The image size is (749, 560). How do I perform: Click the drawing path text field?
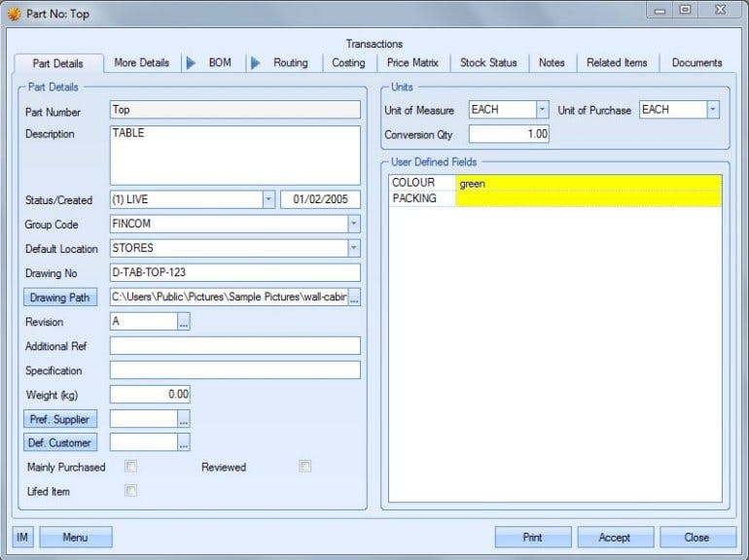tap(230, 297)
